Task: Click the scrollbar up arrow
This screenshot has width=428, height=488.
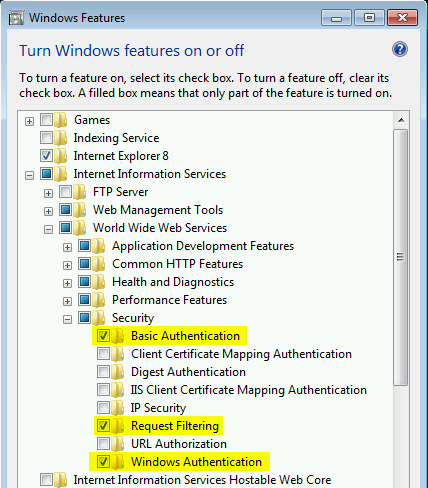Action: coord(401,120)
